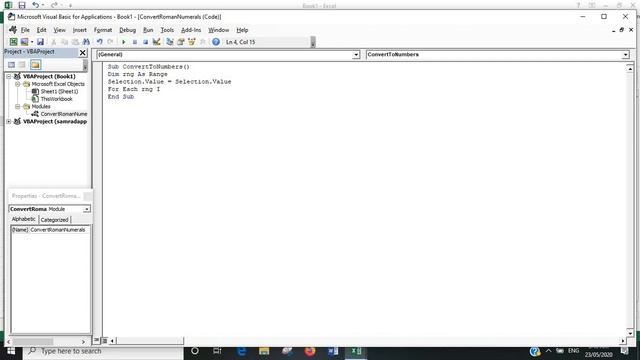Click the Paste clipboard icon
Viewport: 640px width, 360px height.
(x=76, y=42)
